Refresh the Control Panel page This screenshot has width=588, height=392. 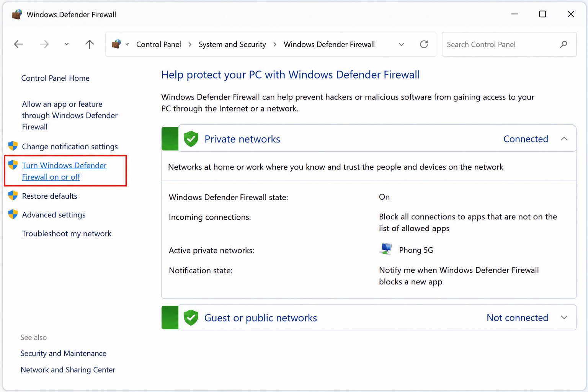pos(424,44)
